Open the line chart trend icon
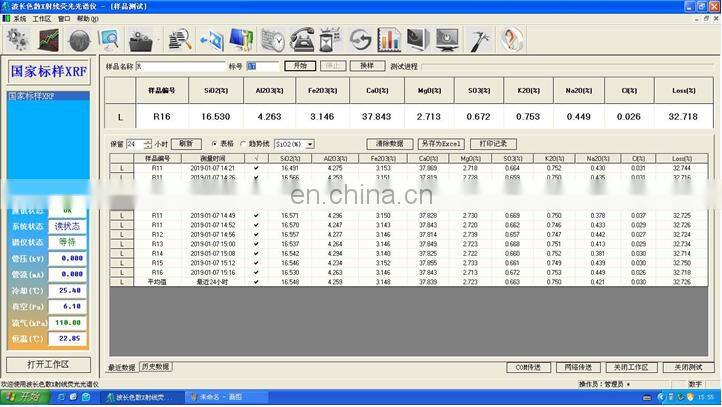The width and height of the screenshot is (722, 407). point(48,40)
